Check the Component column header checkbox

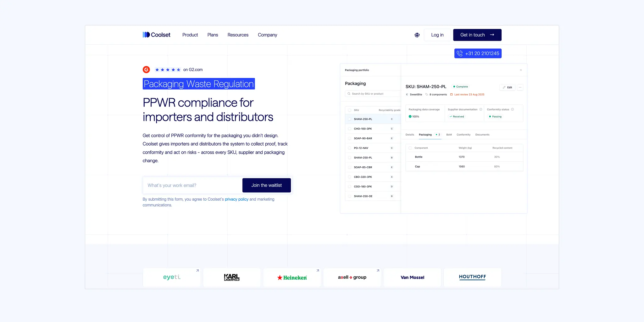tap(410, 148)
